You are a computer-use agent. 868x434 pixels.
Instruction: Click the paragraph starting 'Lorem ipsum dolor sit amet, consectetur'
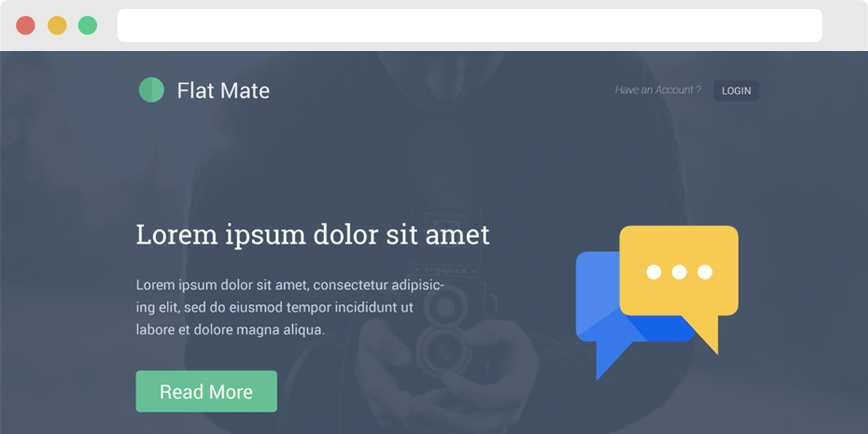[x=290, y=307]
